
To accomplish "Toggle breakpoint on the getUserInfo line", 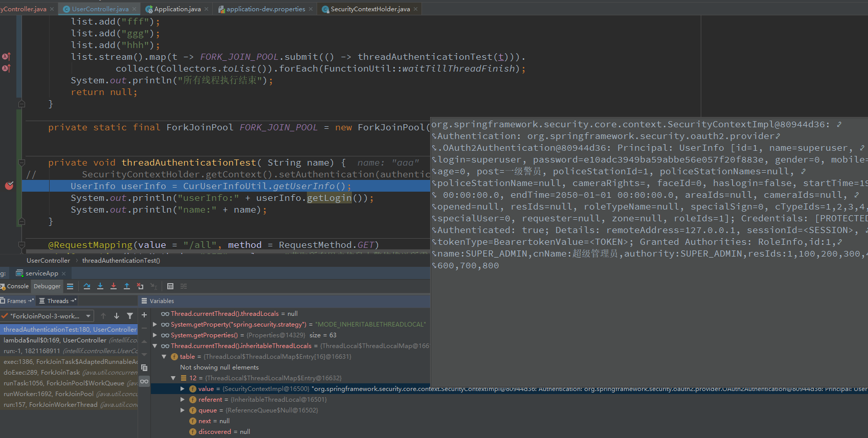I will [x=9, y=186].
